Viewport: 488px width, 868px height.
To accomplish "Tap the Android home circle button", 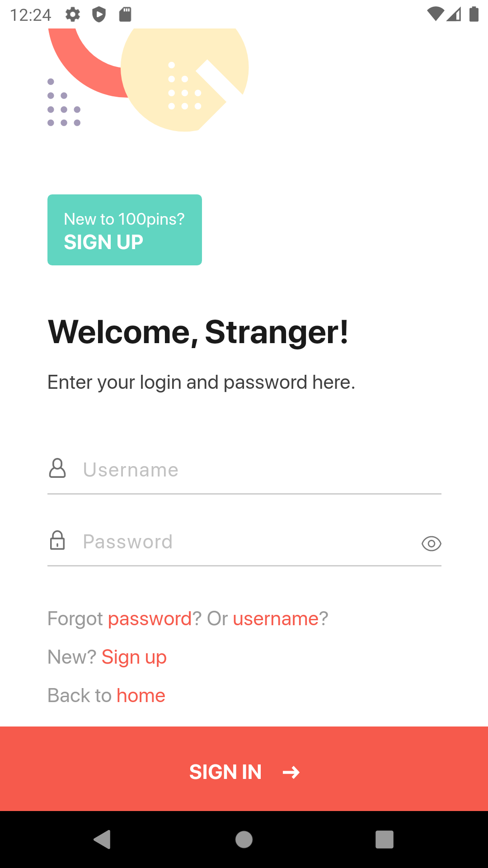I will 244,840.
